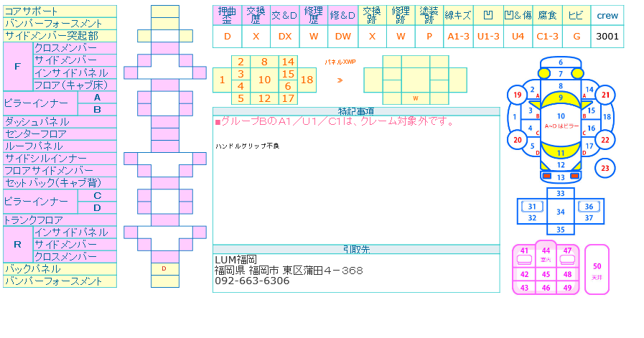Select interior seat box 41
The image size is (644, 338).
(x=524, y=251)
